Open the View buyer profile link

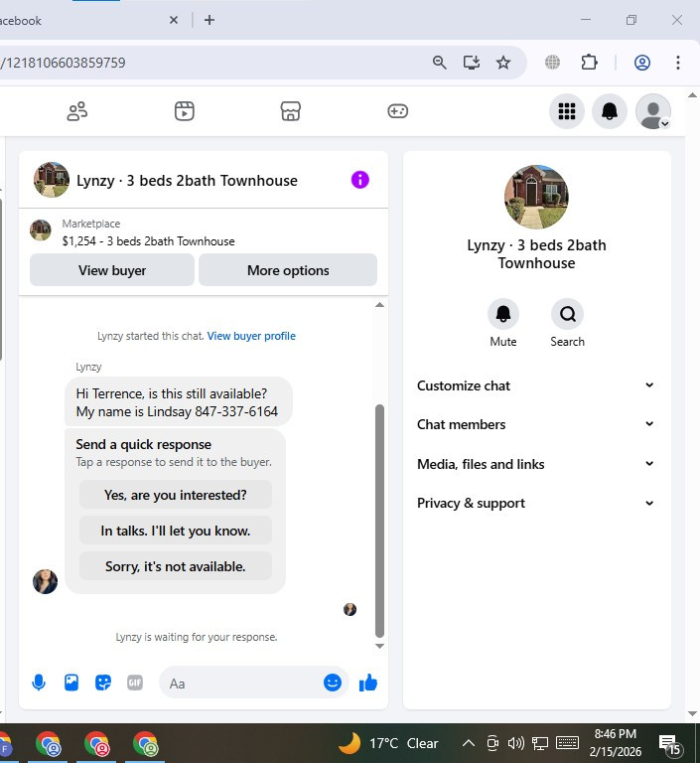tap(251, 336)
